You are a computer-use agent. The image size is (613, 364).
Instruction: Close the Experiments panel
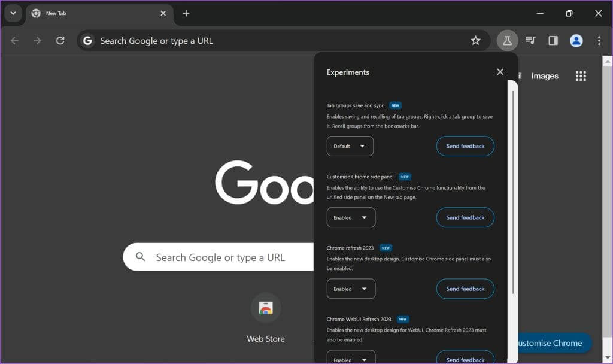(500, 72)
